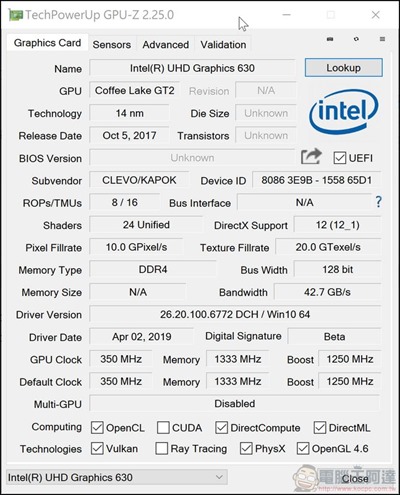The height and width of the screenshot is (495, 400).
Task: Click the Intel logo image
Action: pyautogui.click(x=344, y=112)
